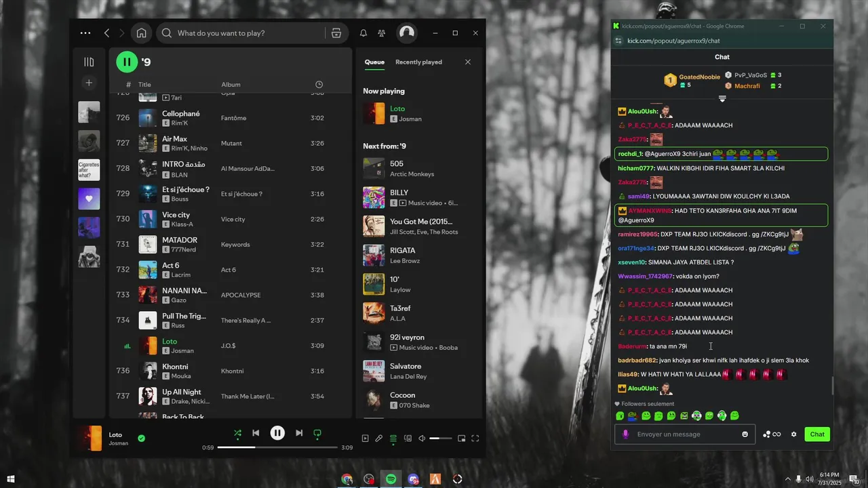Create a new playlist with the plus button
Image resolution: width=868 pixels, height=488 pixels.
click(x=89, y=83)
